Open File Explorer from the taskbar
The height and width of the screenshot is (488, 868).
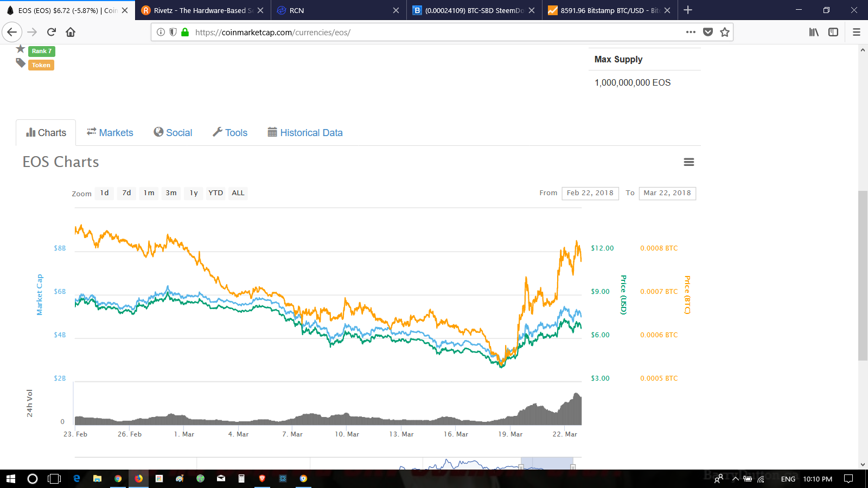tap(97, 479)
